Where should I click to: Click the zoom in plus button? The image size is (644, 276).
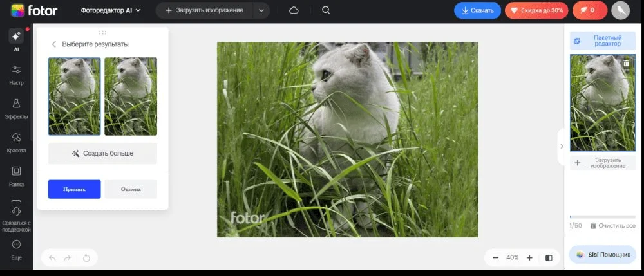point(529,257)
